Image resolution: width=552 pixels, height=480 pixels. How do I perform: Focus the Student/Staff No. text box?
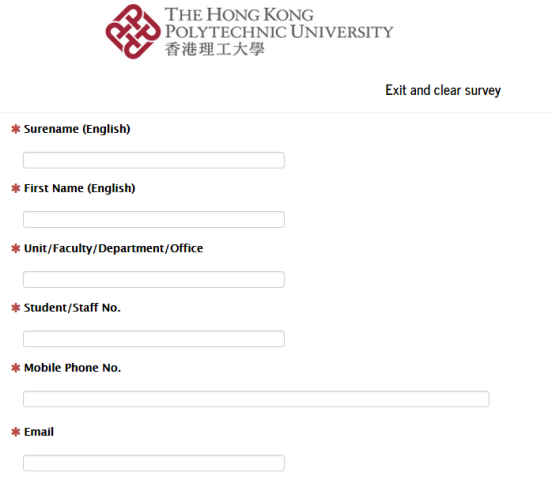click(154, 338)
